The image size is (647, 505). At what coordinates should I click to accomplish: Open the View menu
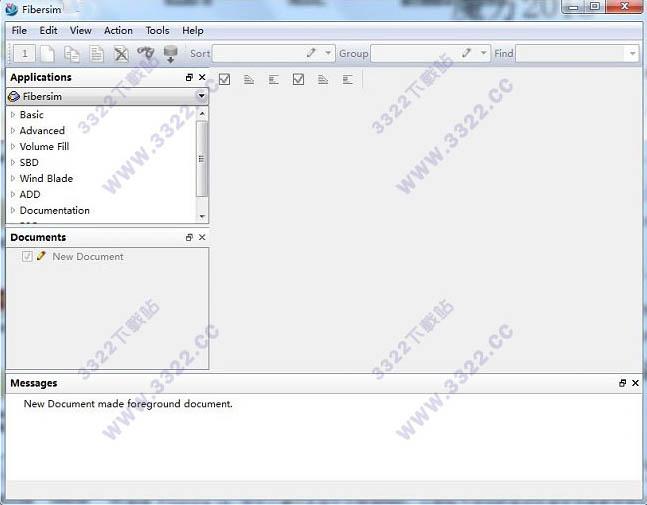[80, 31]
